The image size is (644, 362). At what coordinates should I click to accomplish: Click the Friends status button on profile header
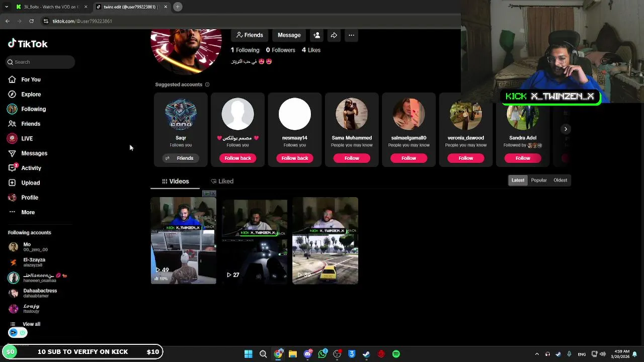(250, 35)
